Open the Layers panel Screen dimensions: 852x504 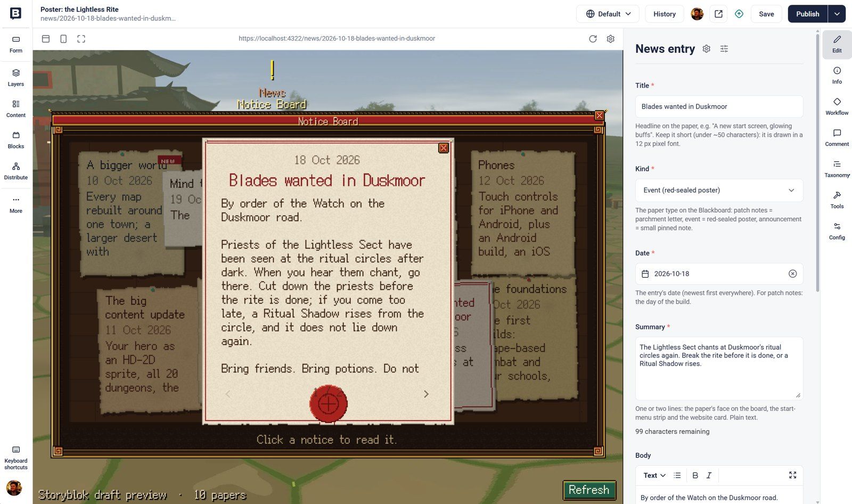tap(16, 78)
